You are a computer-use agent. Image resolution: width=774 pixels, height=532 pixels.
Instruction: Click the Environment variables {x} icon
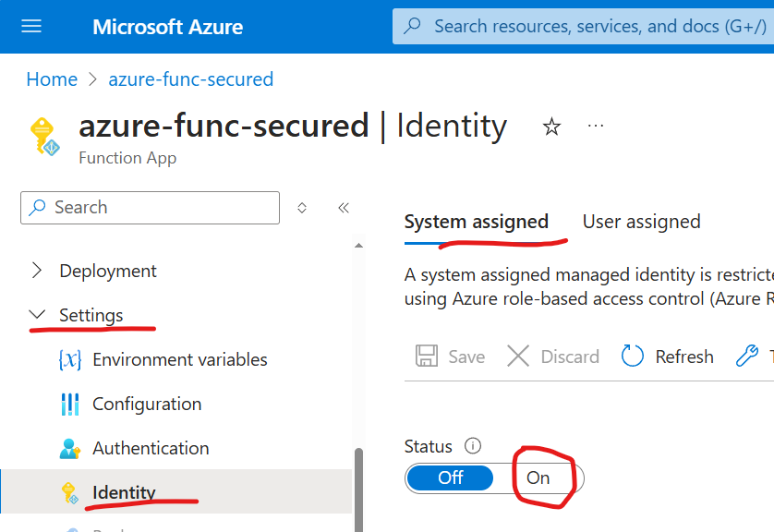click(x=70, y=360)
